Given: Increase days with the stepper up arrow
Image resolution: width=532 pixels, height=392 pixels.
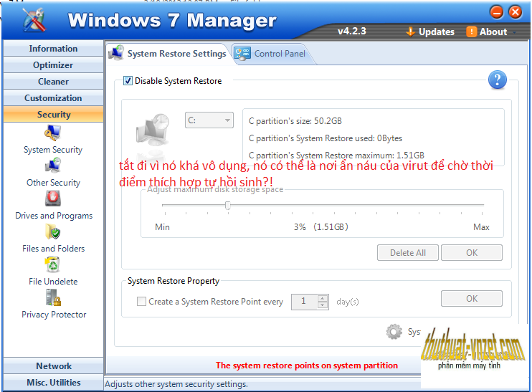Looking at the screenshot, I should click(x=323, y=298).
